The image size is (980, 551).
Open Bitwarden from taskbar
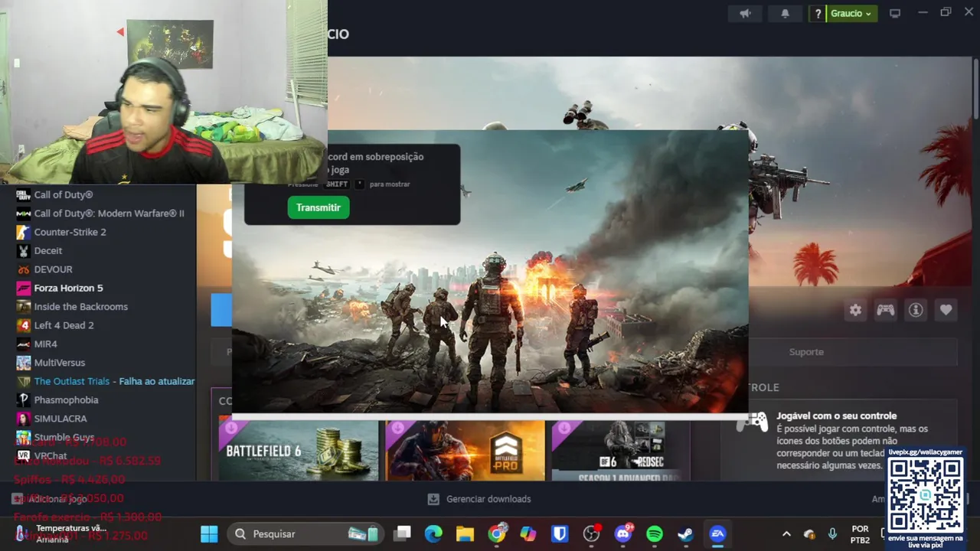(560, 533)
